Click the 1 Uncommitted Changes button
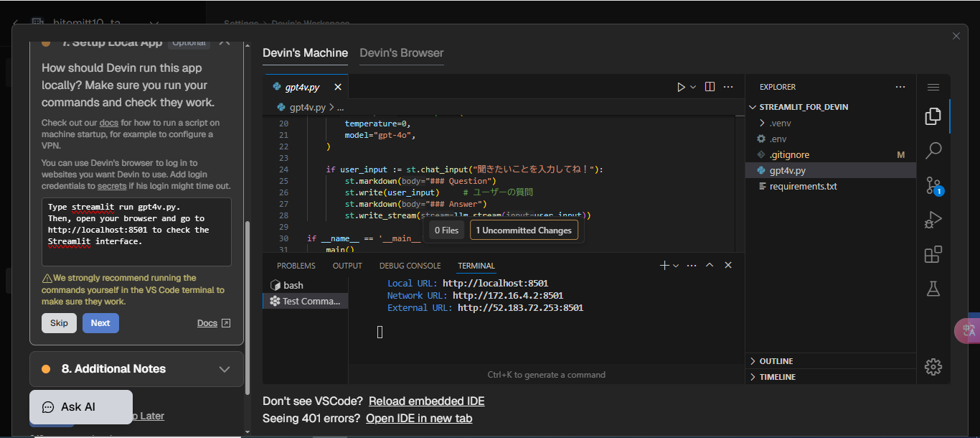 click(524, 230)
